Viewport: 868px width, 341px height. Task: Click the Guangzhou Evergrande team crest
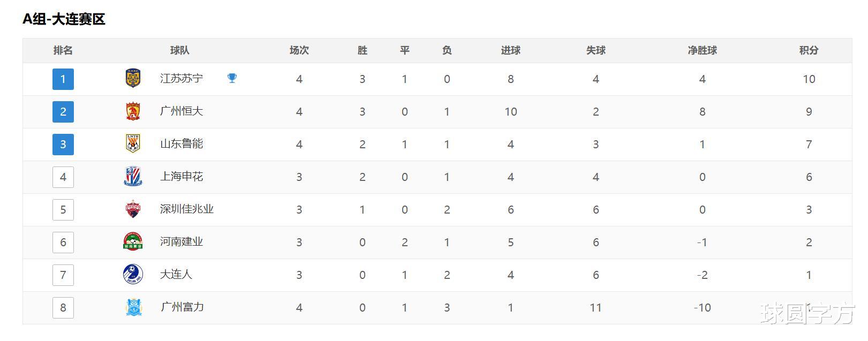[133, 111]
